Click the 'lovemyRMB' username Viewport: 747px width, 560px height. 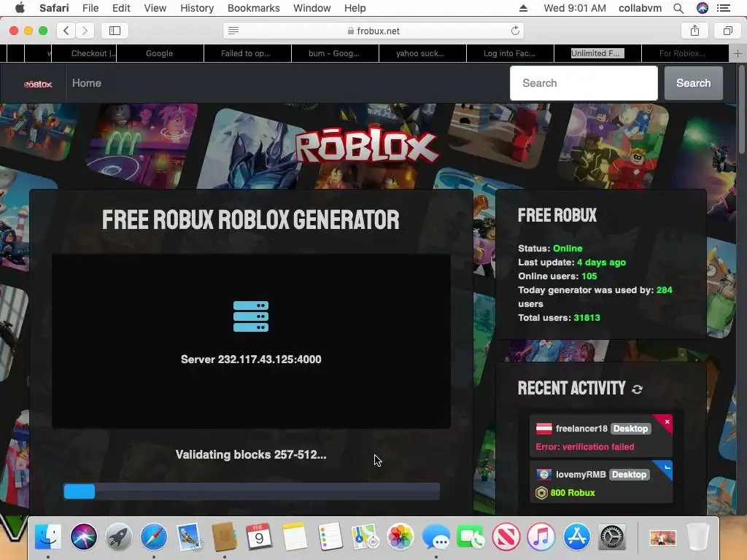coord(581,474)
